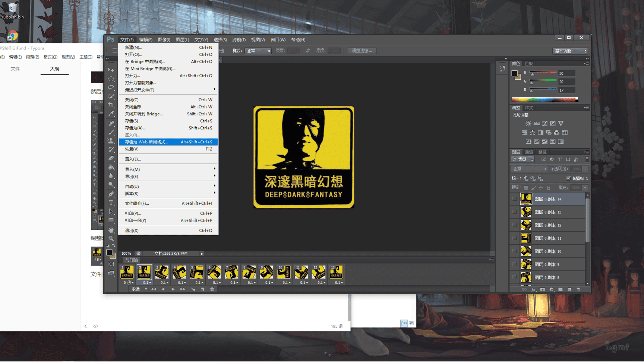Click the foreground color swatch in Color panel
644x362 pixels.
click(514, 73)
